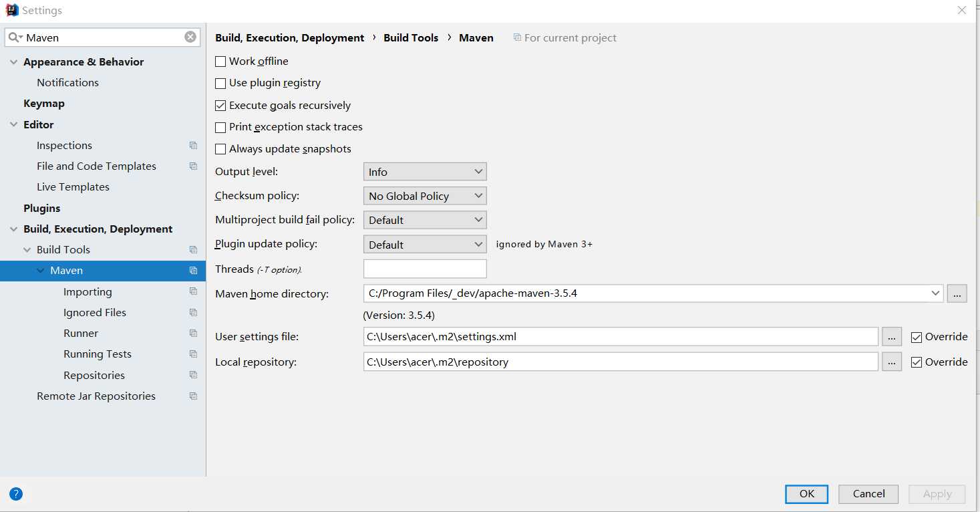Click the project-level icon beside Running Tests
Screen dimensions: 980x512
193,354
